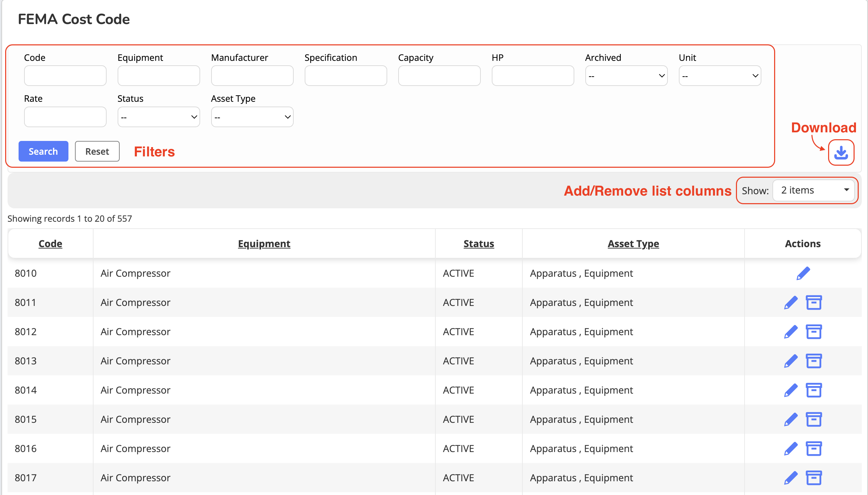868x495 pixels.
Task: Focus the Specification filter field
Action: pos(346,76)
